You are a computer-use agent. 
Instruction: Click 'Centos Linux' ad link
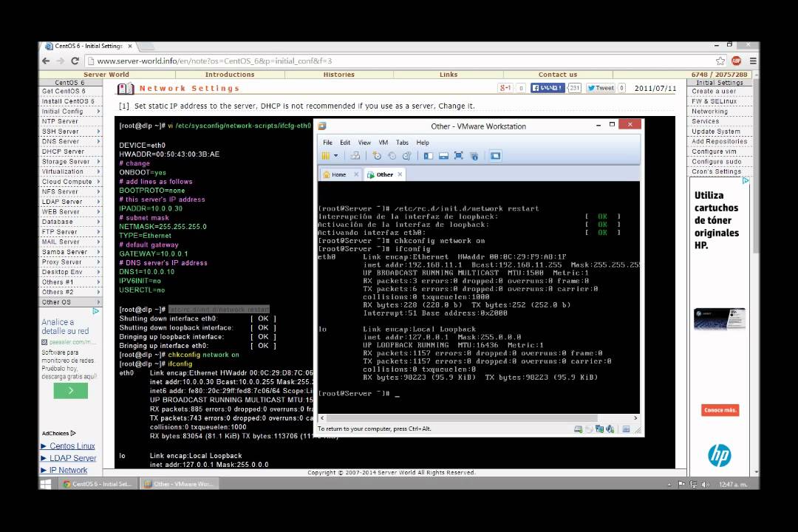tap(72, 446)
